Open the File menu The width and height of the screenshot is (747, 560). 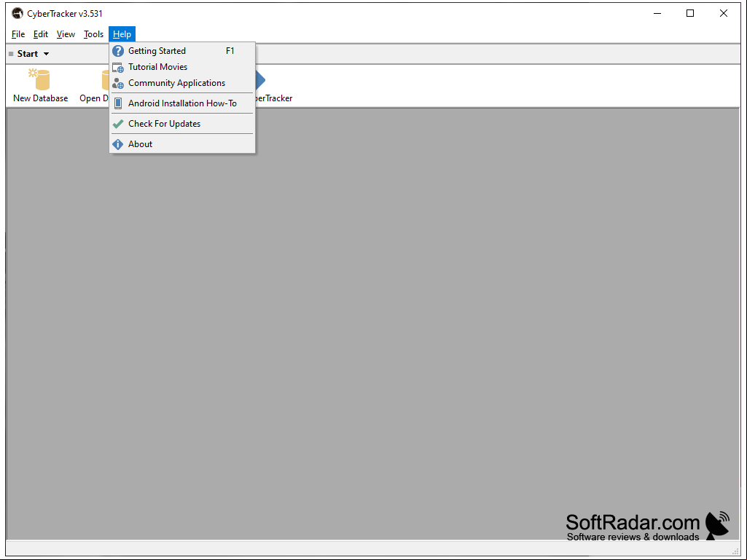pos(18,34)
